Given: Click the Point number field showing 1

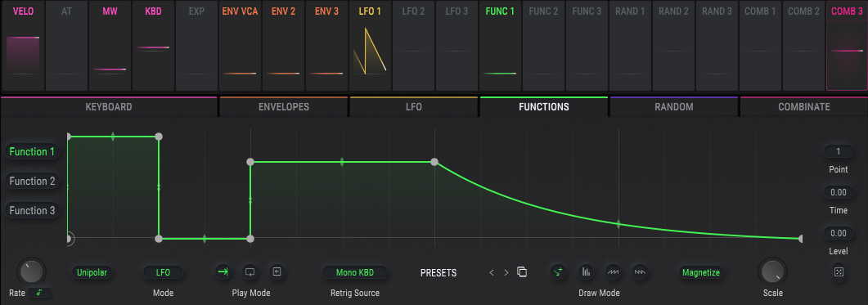Looking at the screenshot, I should pyautogui.click(x=838, y=151).
